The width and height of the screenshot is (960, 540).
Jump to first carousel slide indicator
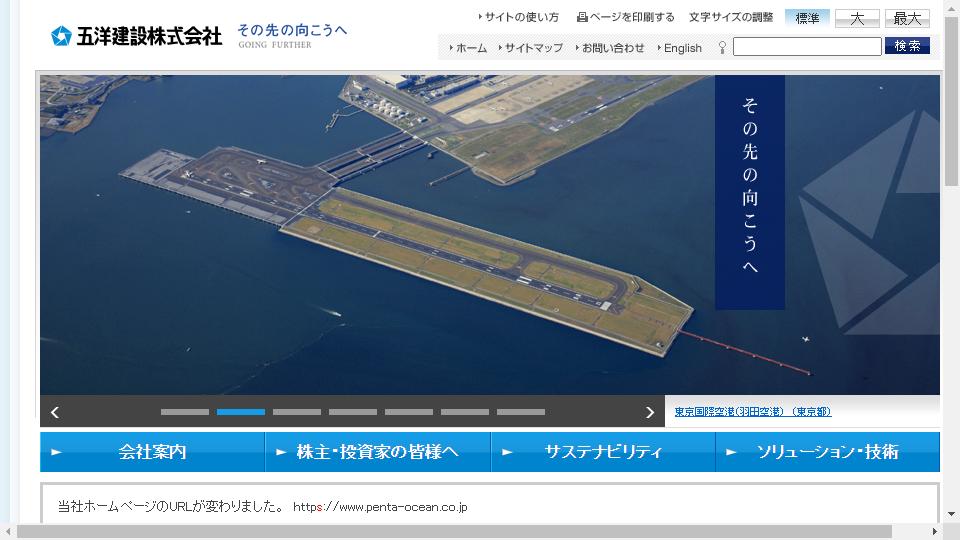(185, 412)
